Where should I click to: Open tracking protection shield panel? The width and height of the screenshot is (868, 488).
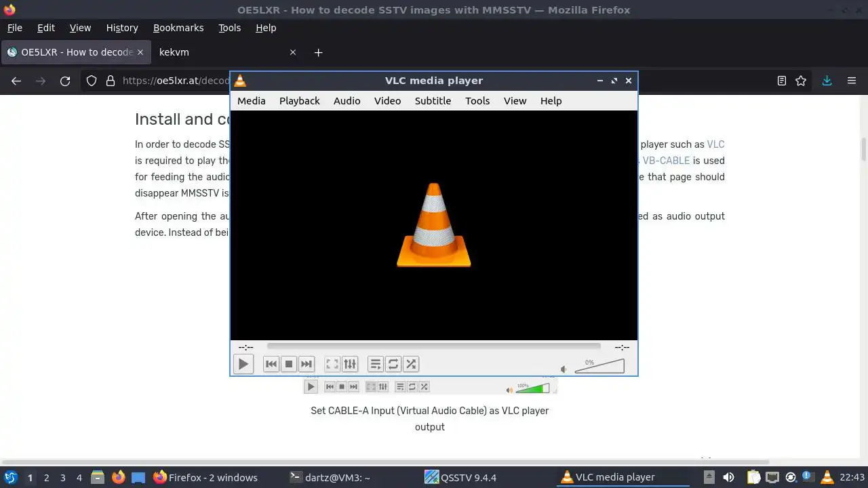click(92, 81)
